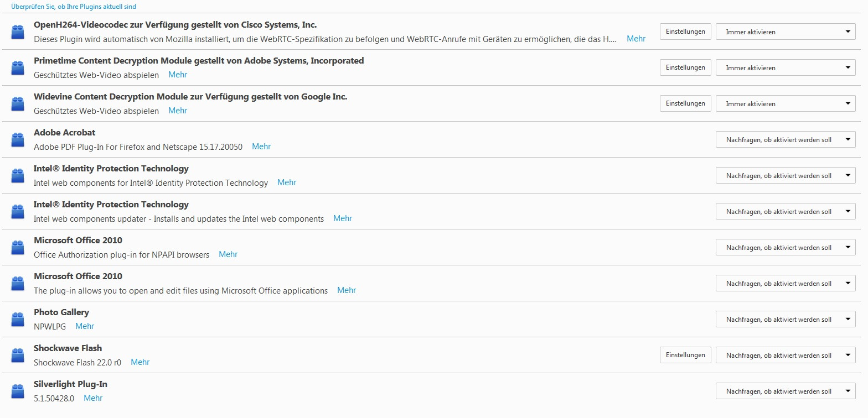Open Einstellungen for Widevine Content Decryption Module

pyautogui.click(x=685, y=103)
